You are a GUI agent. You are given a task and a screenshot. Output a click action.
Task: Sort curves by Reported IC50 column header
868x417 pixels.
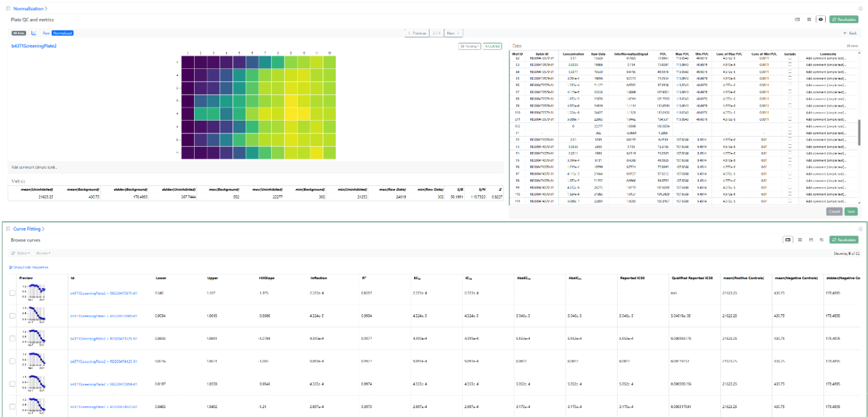tap(632, 278)
